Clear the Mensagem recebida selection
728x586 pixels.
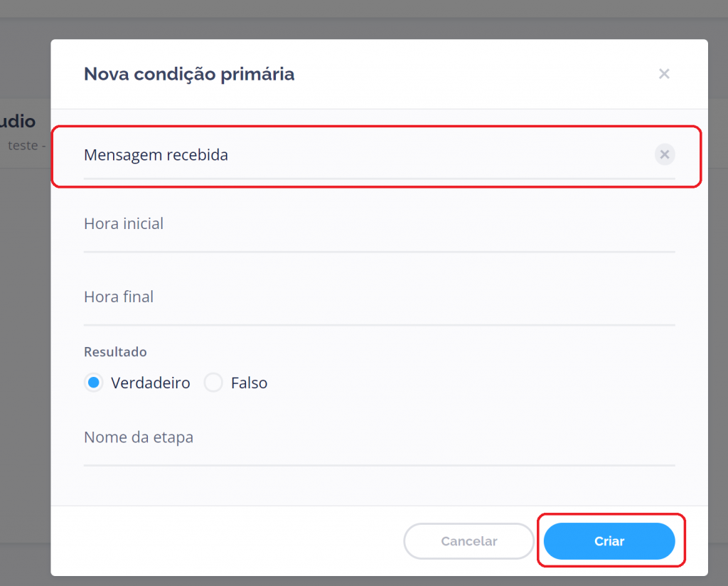(x=665, y=154)
